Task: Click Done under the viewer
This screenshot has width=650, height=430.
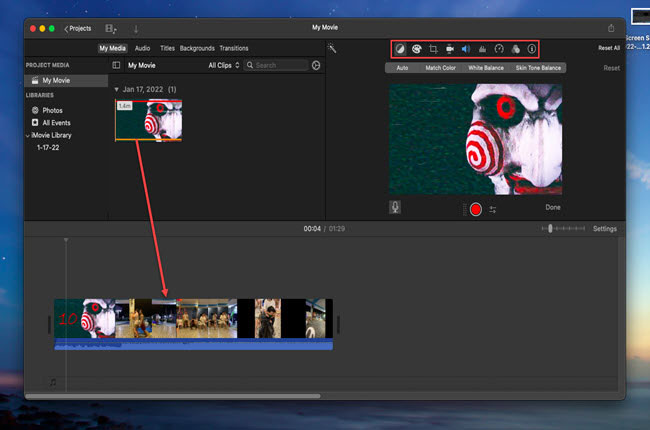Action: [553, 207]
